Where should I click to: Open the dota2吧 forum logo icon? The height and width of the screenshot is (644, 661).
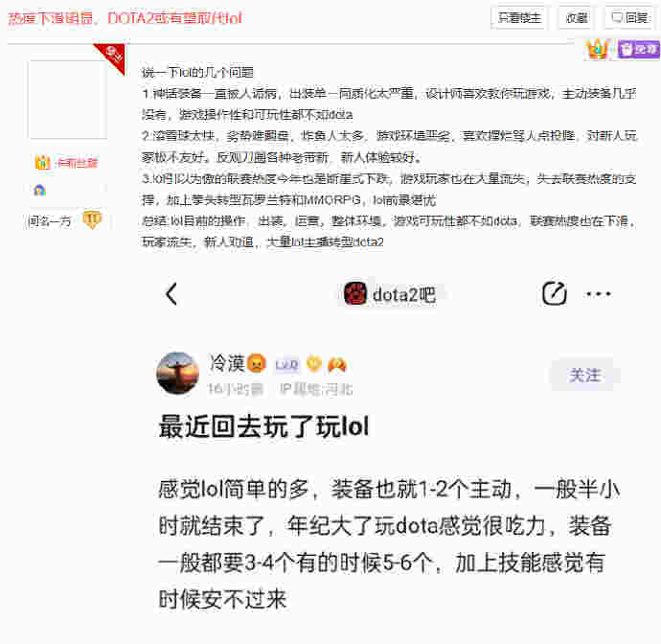355,293
